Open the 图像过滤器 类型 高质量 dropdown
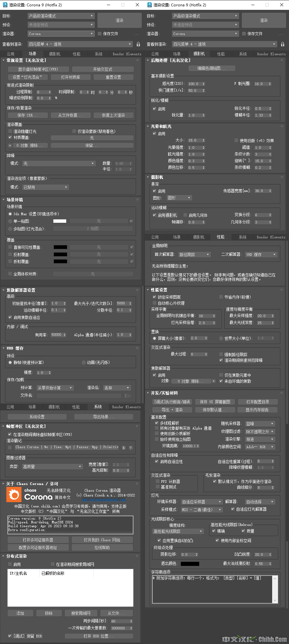The width and height of the screenshot is (289, 644). tap(52, 467)
